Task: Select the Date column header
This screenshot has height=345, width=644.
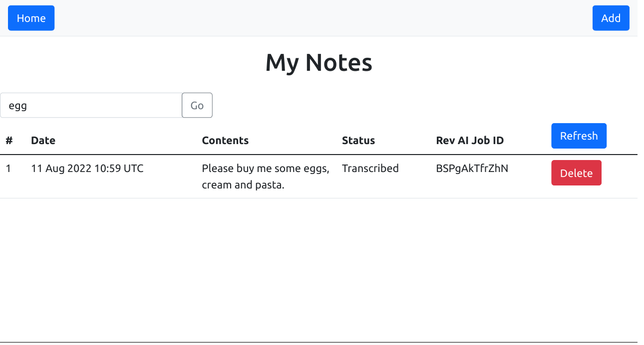Action: (x=43, y=141)
